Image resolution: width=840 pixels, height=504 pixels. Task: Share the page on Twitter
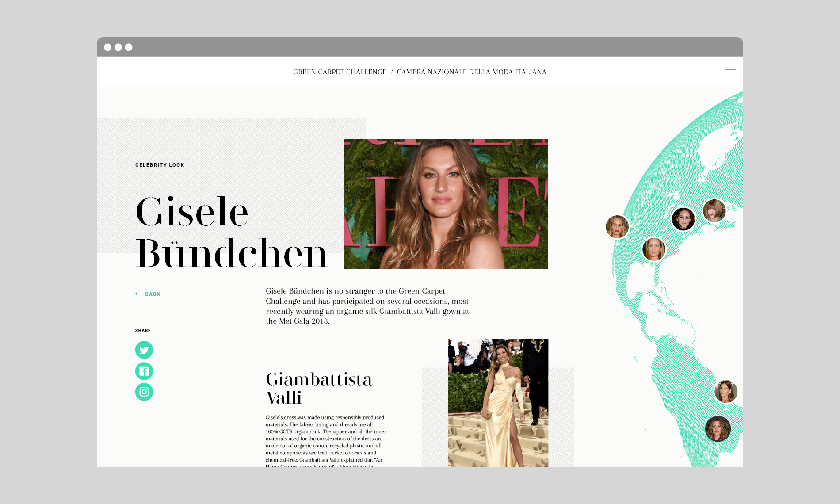point(144,350)
